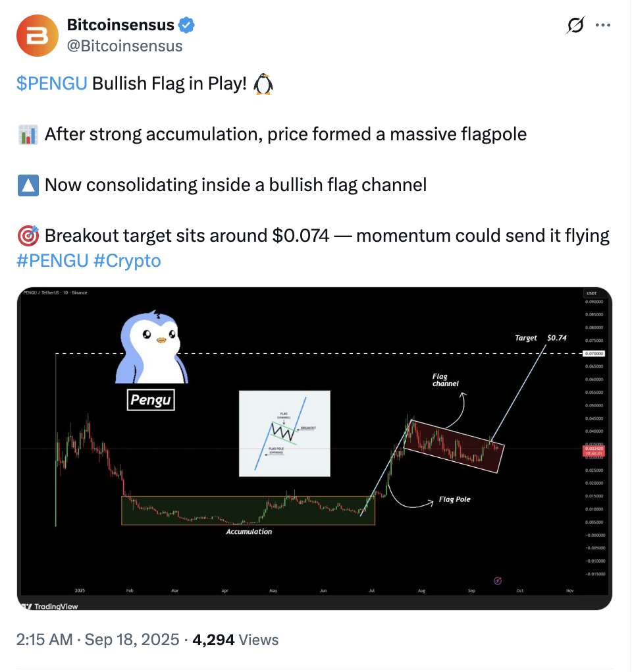Click the Pengu mascot in the chart
The image size is (632, 672).
151,347
